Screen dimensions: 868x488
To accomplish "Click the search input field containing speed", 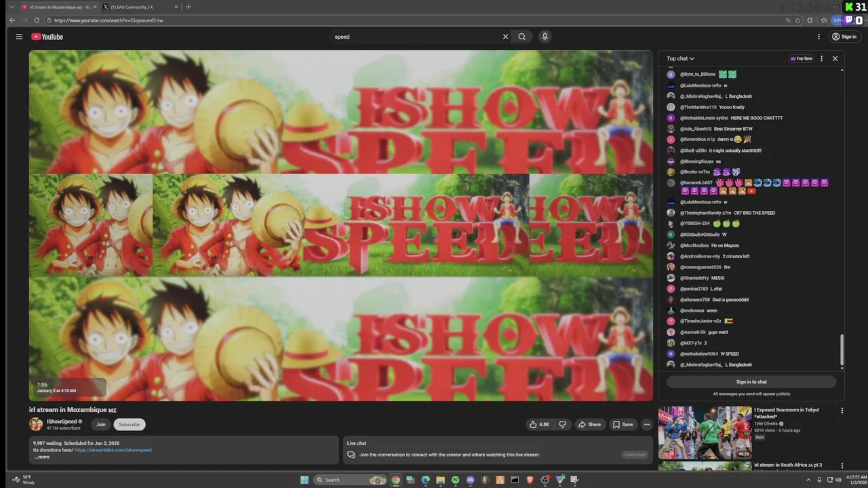I will pyautogui.click(x=415, y=37).
